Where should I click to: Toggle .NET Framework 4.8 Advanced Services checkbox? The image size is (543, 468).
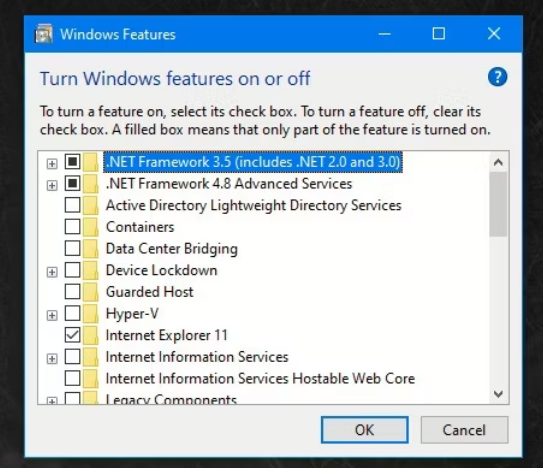72,184
